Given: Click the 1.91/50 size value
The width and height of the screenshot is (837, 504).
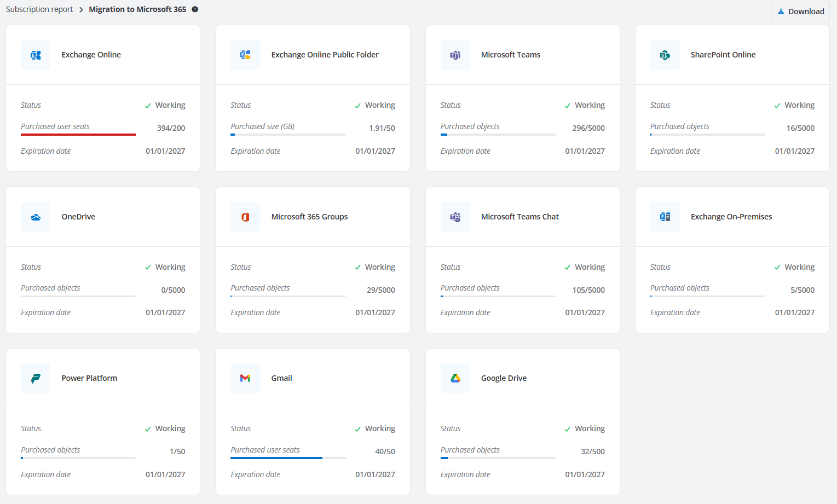Looking at the screenshot, I should click(382, 128).
